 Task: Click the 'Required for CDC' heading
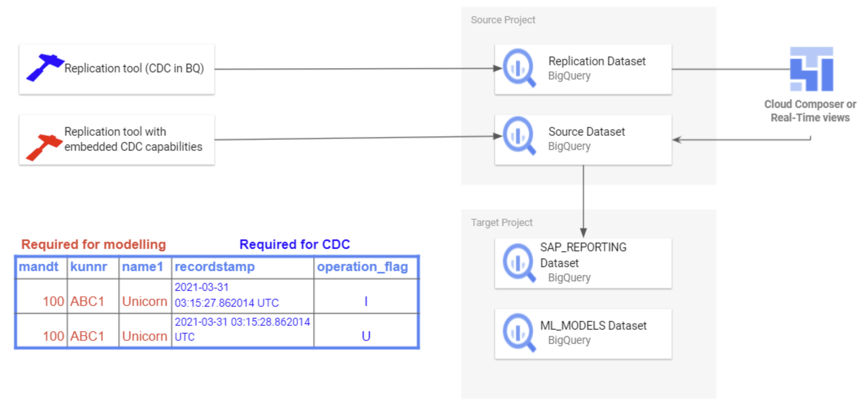click(x=295, y=244)
